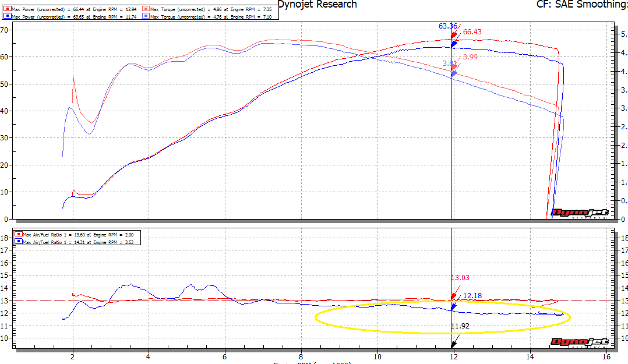The height and width of the screenshot is (364, 628).
Task: Click the blue Max Torque legend swatch
Action: pos(146,16)
